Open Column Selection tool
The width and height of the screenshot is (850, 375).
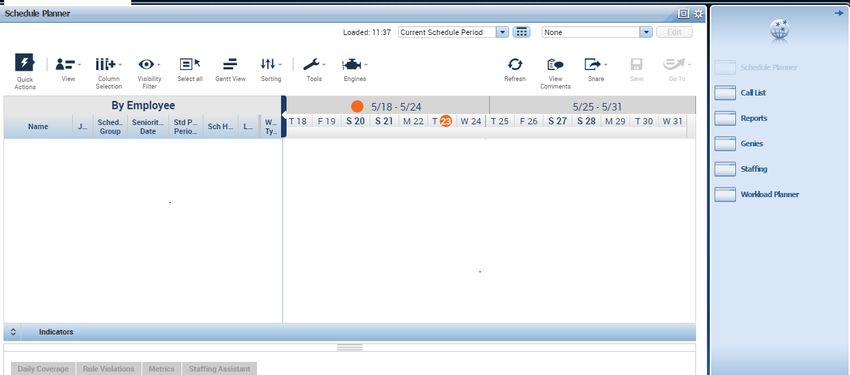(x=106, y=64)
